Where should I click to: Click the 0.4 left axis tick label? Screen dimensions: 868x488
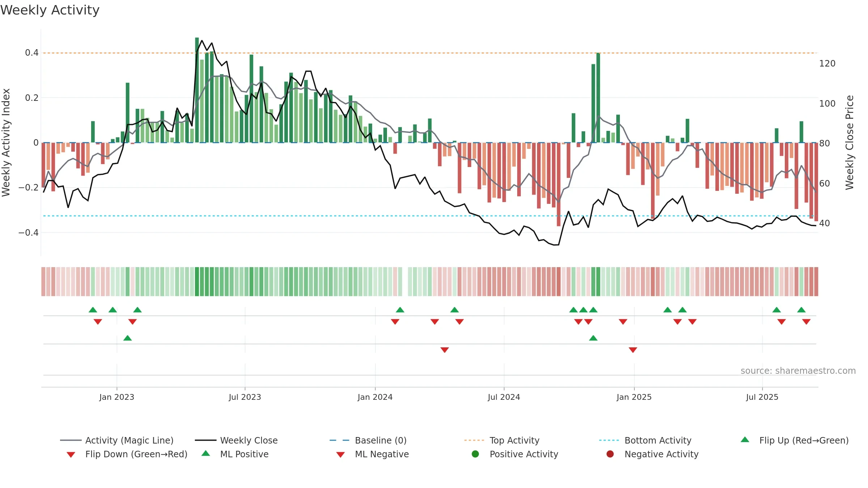point(32,53)
